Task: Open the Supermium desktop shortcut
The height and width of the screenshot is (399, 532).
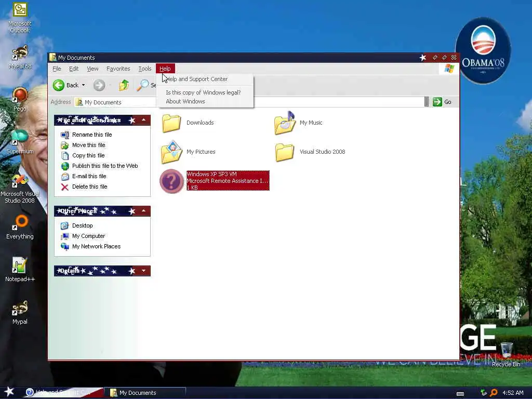Action: point(20,142)
